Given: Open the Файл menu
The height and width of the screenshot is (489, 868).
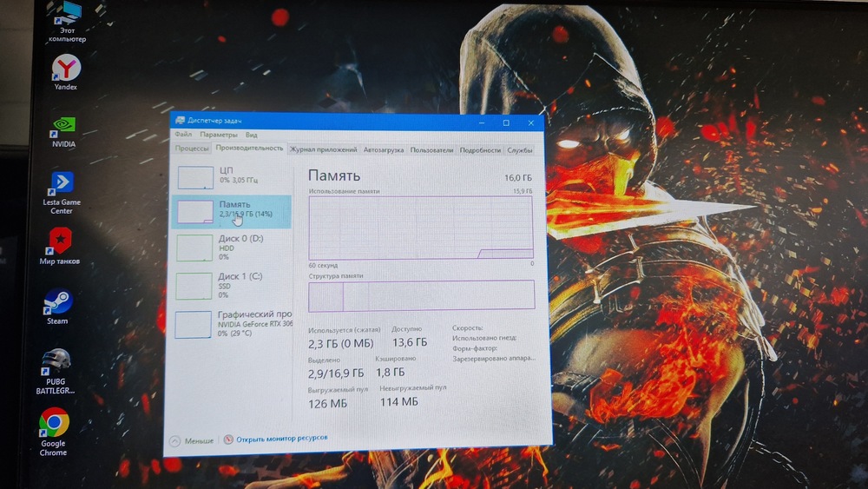Looking at the screenshot, I should click(x=183, y=135).
